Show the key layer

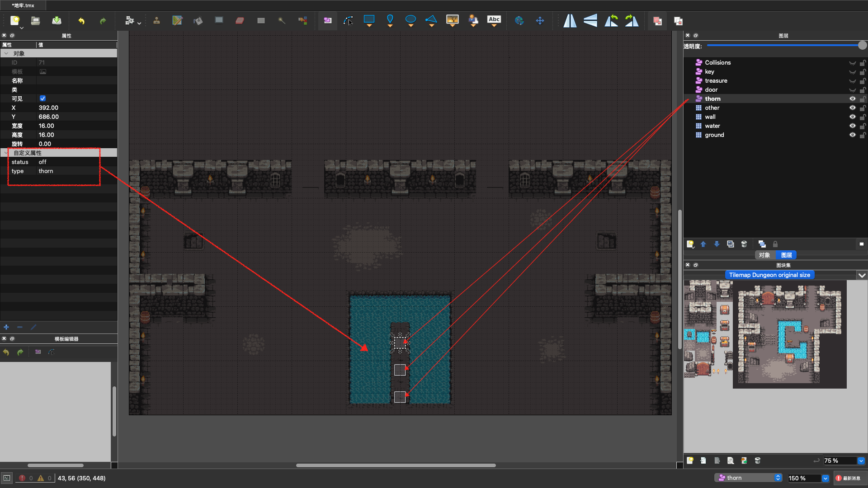(852, 72)
